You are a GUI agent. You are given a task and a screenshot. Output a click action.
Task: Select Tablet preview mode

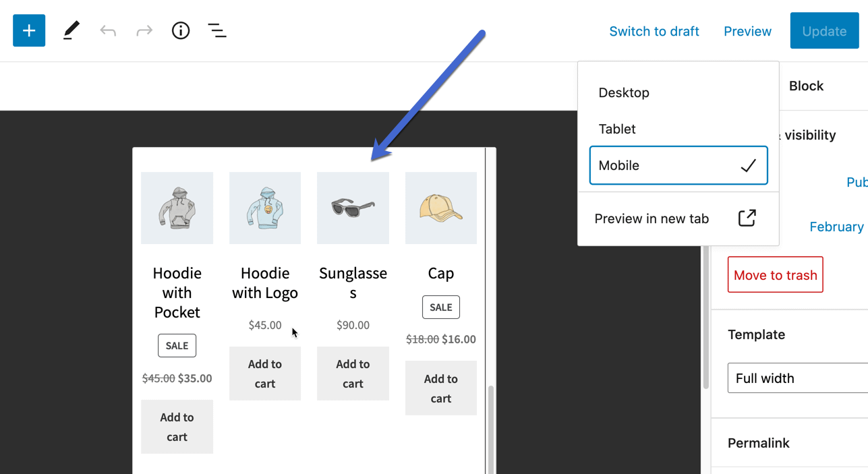[616, 129]
